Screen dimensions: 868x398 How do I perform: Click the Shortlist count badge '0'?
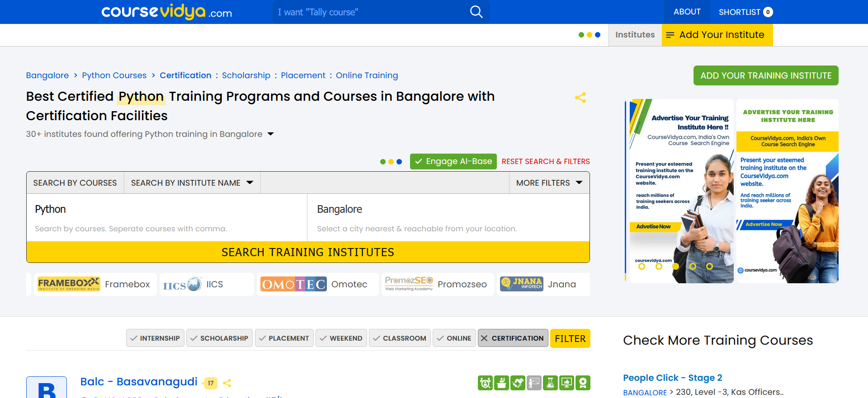(768, 12)
